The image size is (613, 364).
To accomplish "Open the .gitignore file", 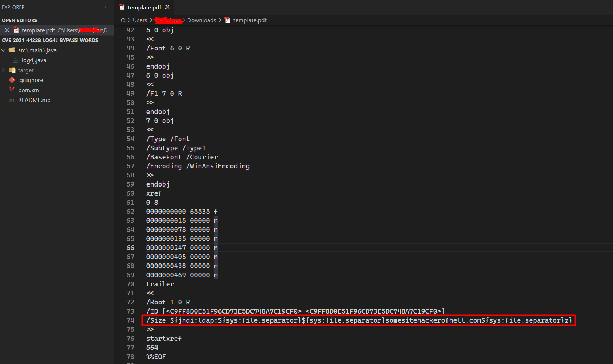I will pyautogui.click(x=30, y=80).
